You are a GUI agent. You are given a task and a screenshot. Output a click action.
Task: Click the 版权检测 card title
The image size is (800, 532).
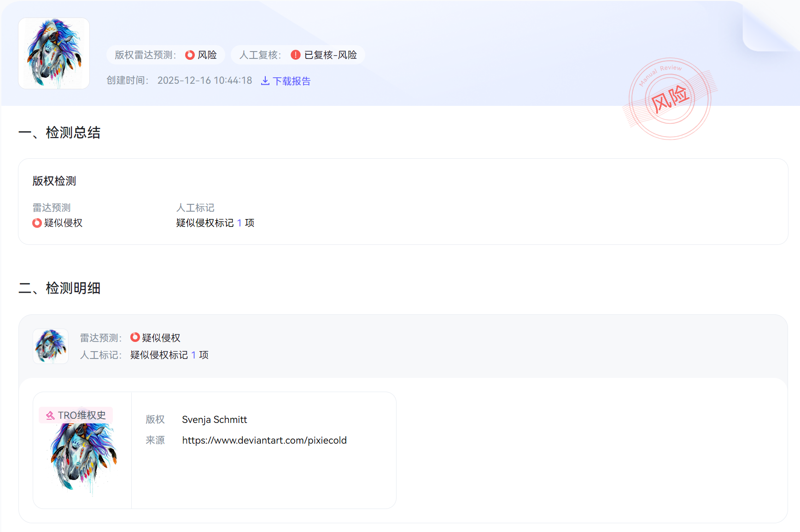(x=54, y=181)
